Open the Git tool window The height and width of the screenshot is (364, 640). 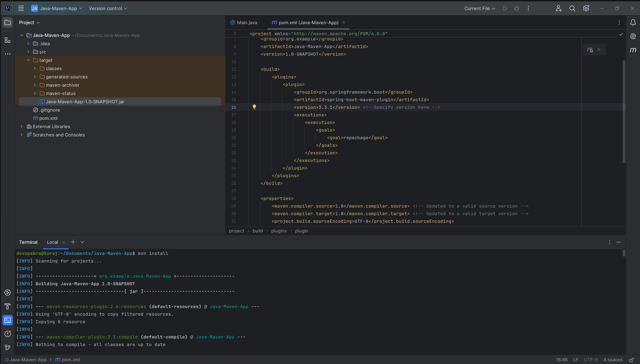(8, 347)
